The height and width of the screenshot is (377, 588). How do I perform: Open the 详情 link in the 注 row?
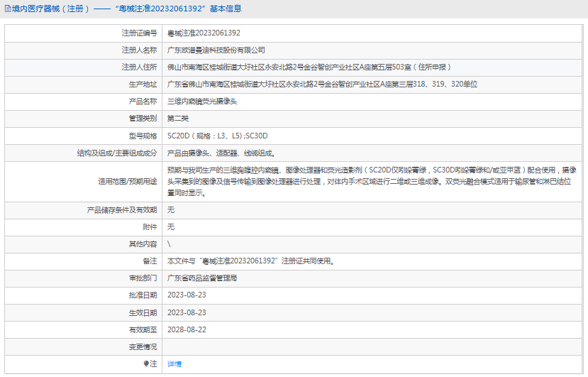tap(174, 364)
